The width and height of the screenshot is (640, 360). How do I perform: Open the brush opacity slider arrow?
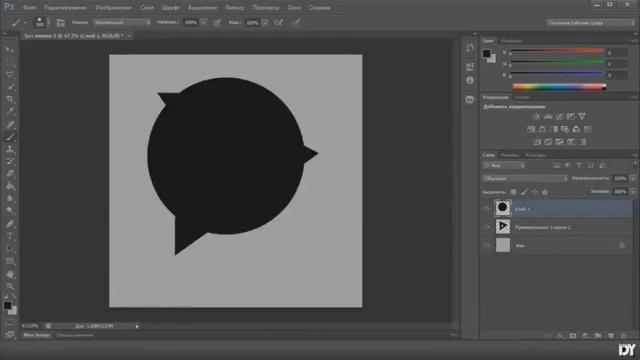coord(203,22)
